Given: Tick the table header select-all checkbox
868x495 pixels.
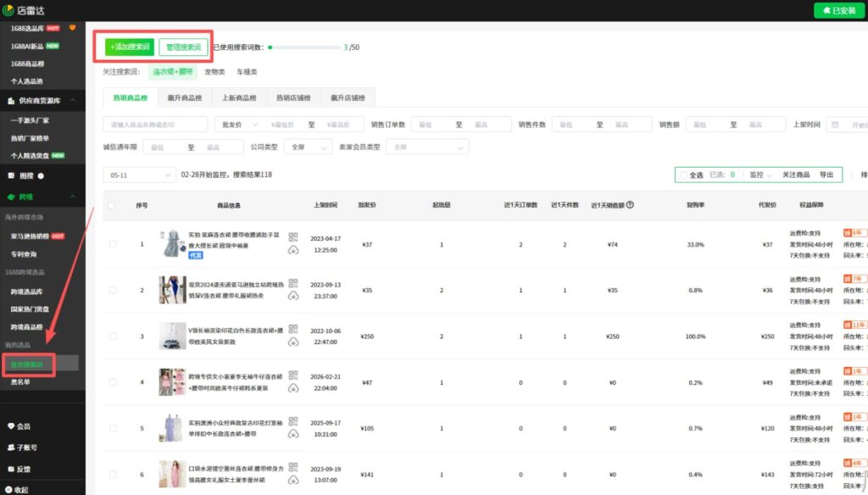Looking at the screenshot, I should tap(111, 205).
